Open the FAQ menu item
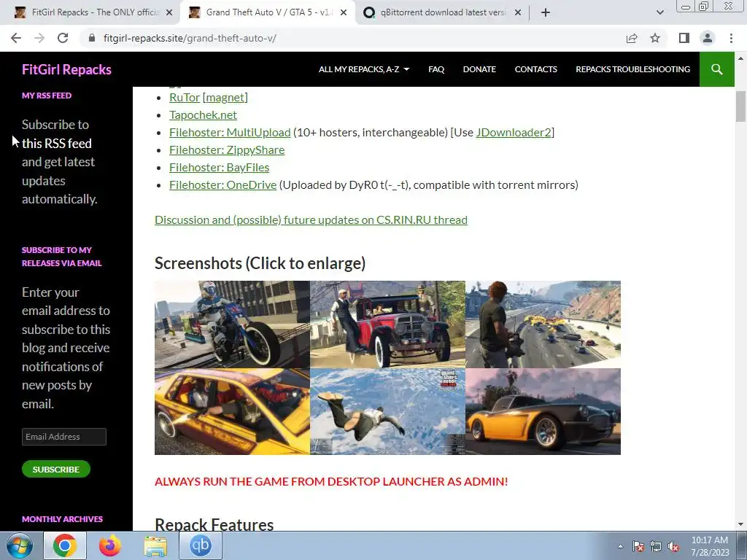 pos(436,69)
